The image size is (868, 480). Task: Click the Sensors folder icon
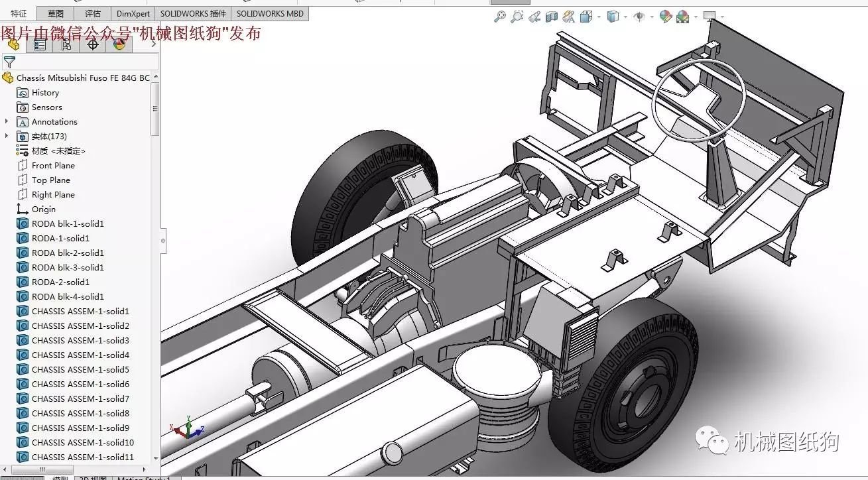click(23, 107)
